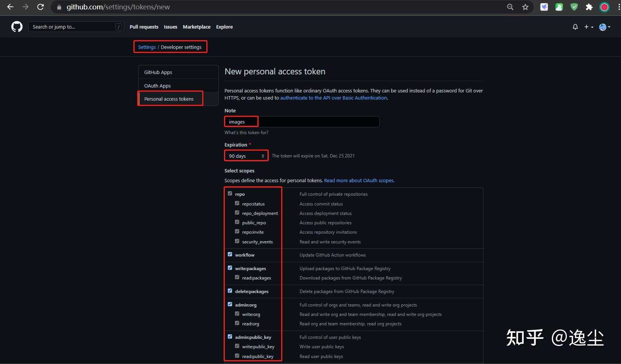Click the green Evernote-style extension icon
The width and height of the screenshot is (621, 364).
click(x=559, y=7)
